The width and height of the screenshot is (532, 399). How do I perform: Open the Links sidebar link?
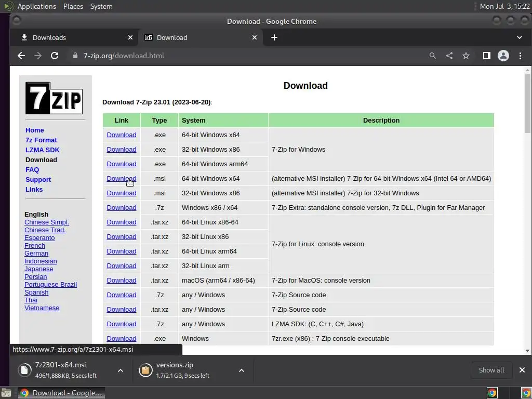coord(34,189)
